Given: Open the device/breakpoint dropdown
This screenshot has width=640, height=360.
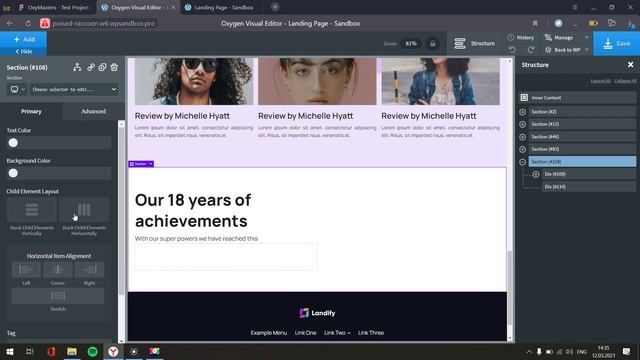Looking at the screenshot, I should (x=17, y=89).
